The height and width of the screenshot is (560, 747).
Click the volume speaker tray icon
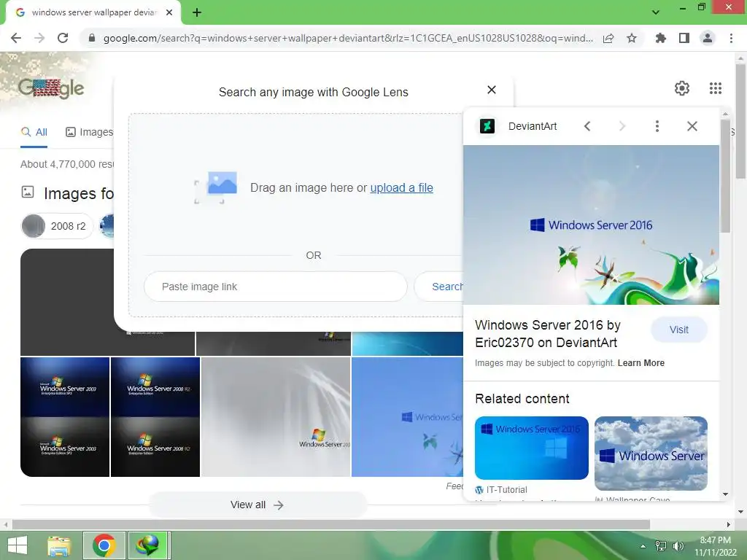pos(678,545)
